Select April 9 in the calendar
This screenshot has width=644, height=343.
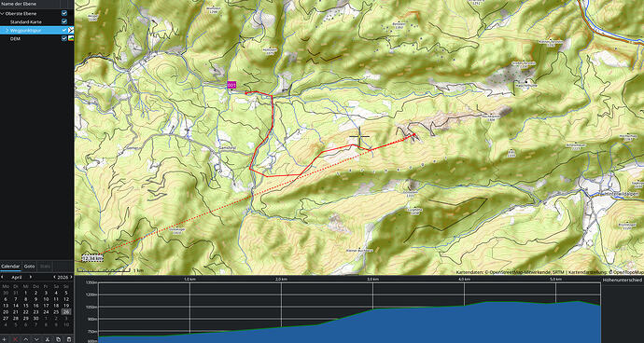pyautogui.click(x=35, y=299)
